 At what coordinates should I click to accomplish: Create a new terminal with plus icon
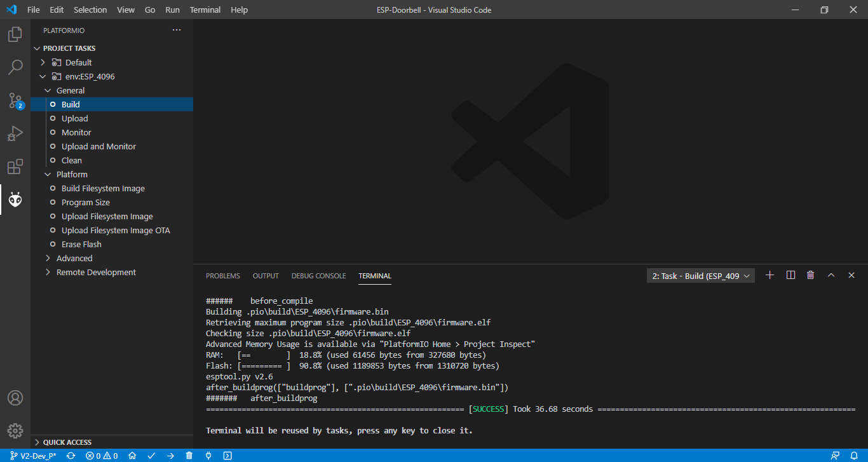click(770, 275)
